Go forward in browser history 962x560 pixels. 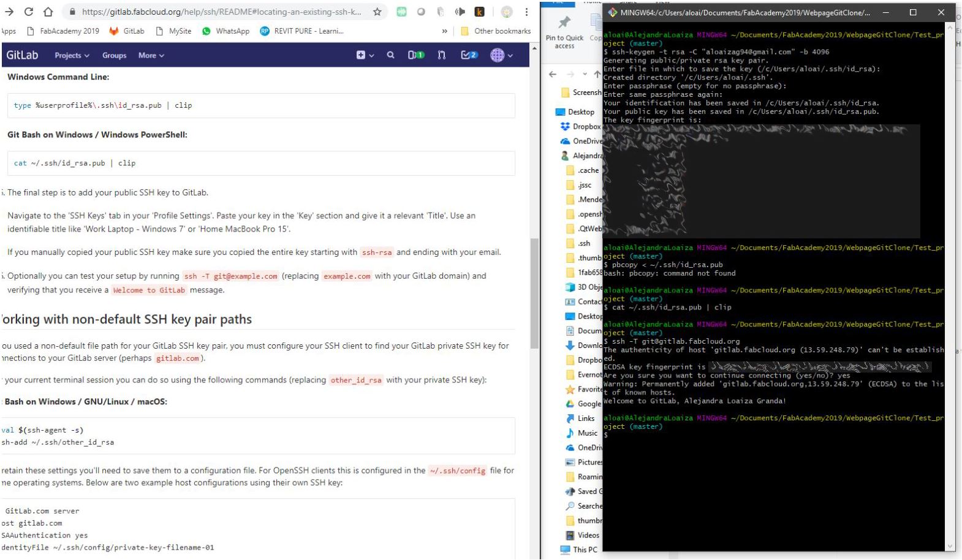(9, 12)
